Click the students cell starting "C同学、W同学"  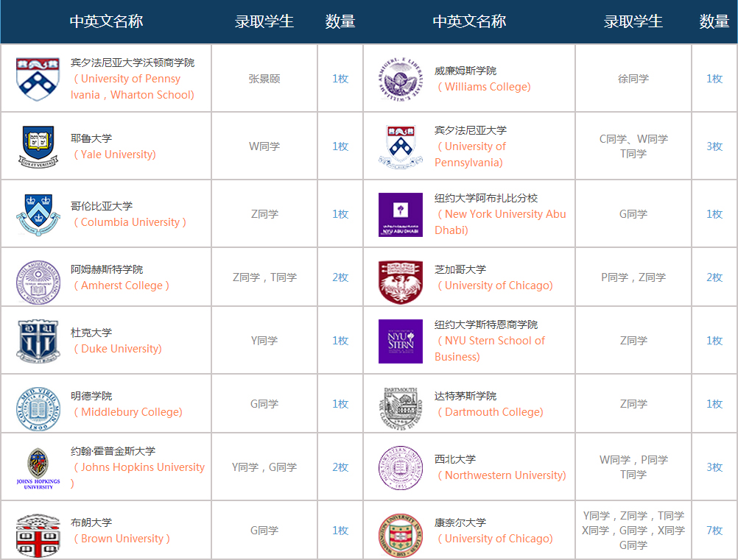click(633, 146)
